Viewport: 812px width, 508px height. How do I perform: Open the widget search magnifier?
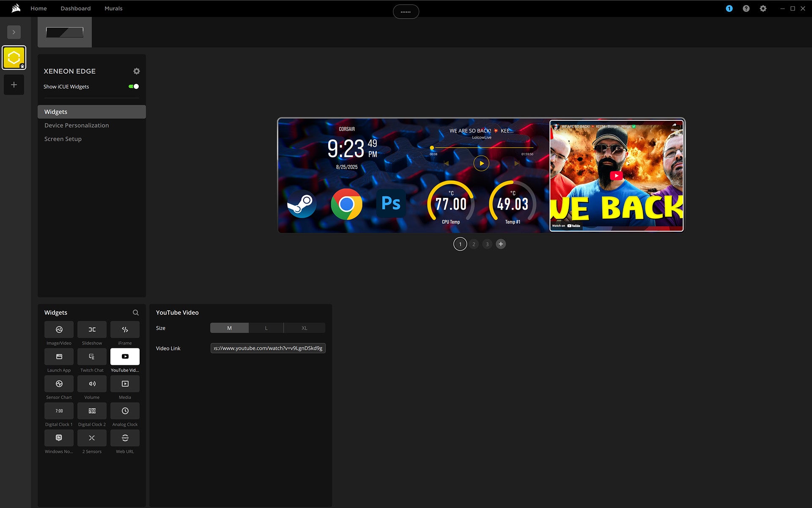coord(136,312)
